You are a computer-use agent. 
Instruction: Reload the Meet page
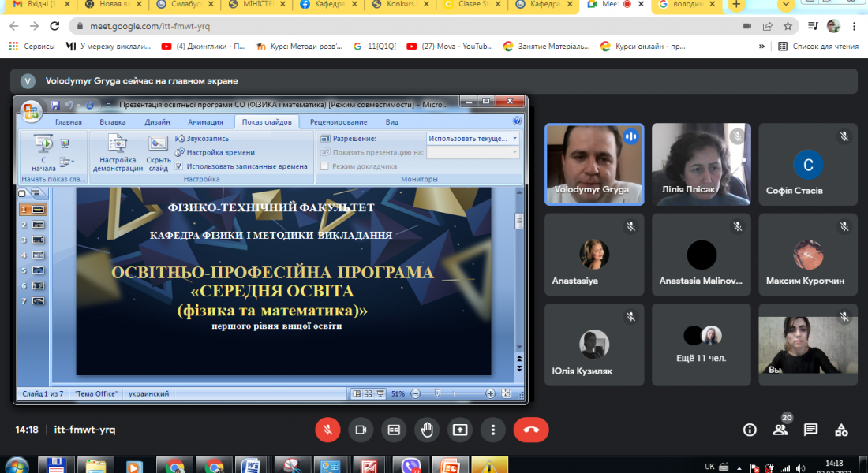(55, 26)
